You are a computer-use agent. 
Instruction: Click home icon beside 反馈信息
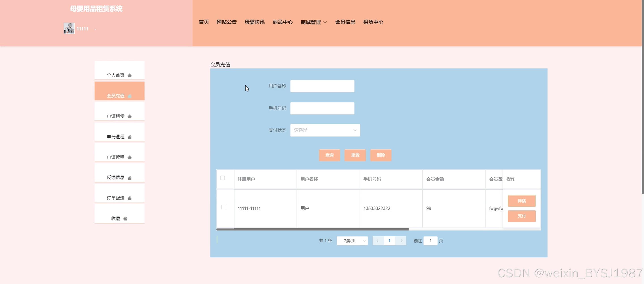[x=130, y=178]
